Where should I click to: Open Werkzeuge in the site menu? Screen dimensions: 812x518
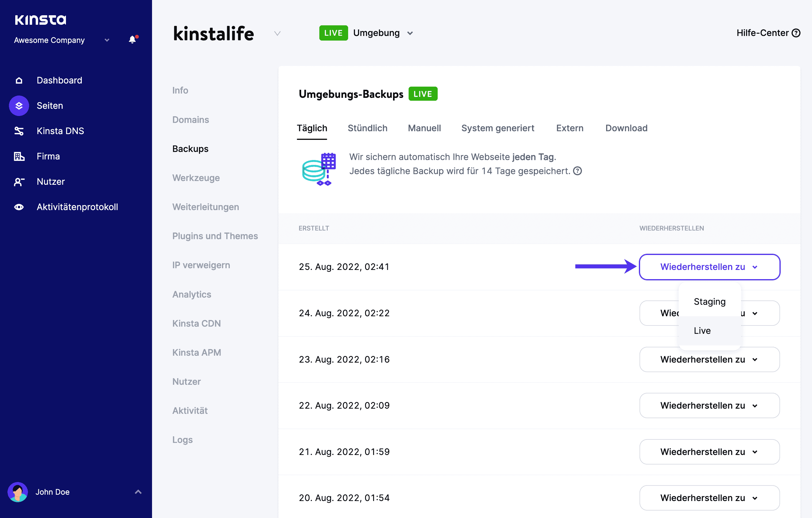(x=196, y=178)
